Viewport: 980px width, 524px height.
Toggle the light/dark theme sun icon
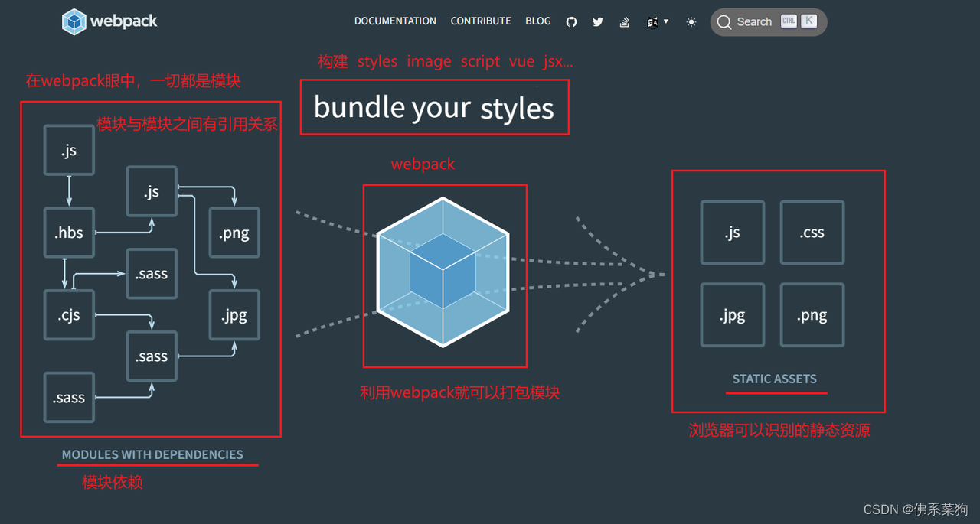(691, 21)
